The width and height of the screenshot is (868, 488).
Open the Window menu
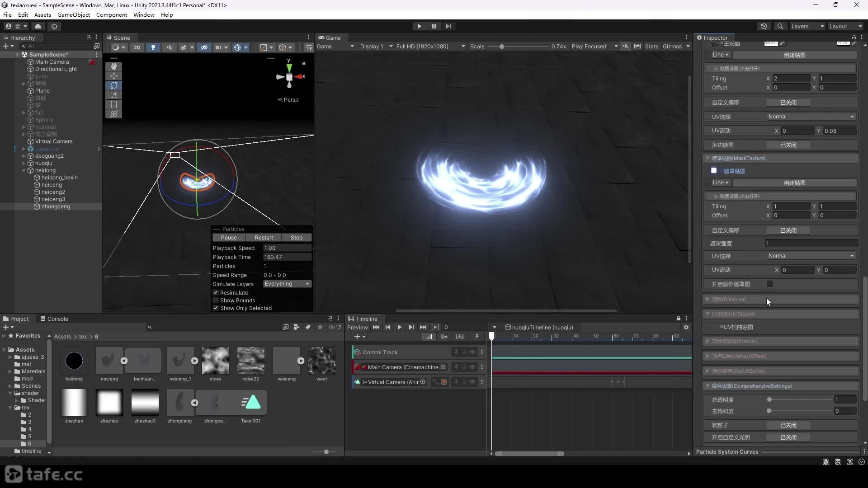(144, 14)
